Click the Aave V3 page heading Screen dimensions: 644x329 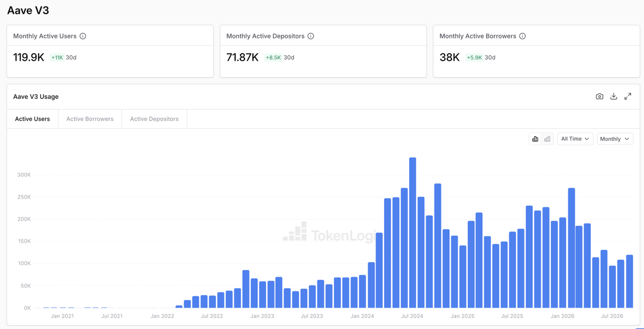pyautogui.click(x=28, y=10)
